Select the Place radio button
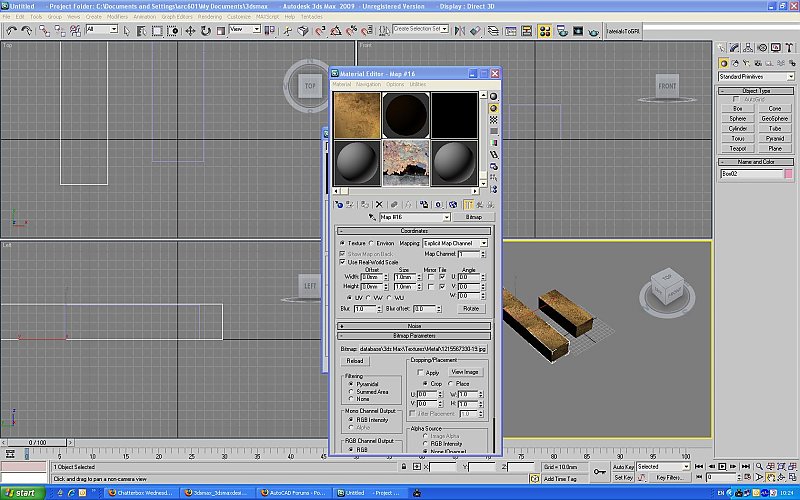The height and width of the screenshot is (500, 800). pyautogui.click(x=450, y=383)
